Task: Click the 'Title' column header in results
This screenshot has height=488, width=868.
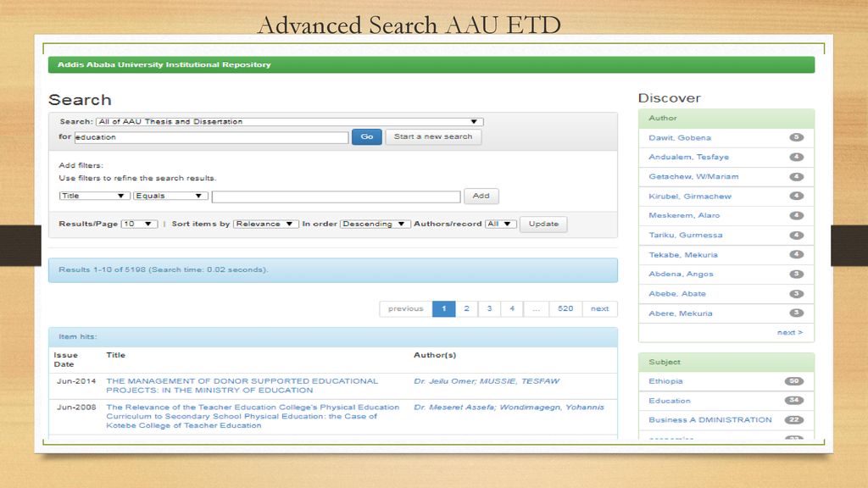Action: [115, 355]
